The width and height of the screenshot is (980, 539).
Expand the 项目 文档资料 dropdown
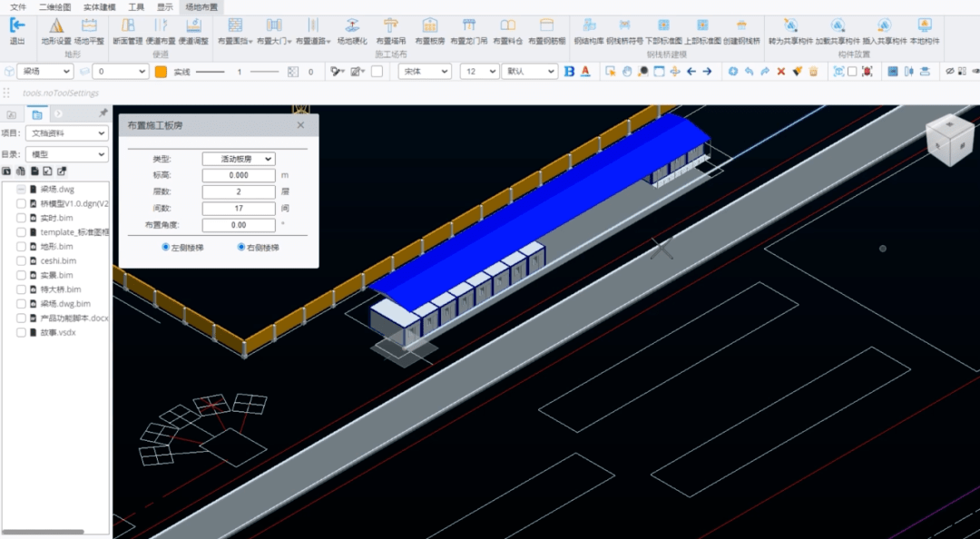pyautogui.click(x=66, y=133)
